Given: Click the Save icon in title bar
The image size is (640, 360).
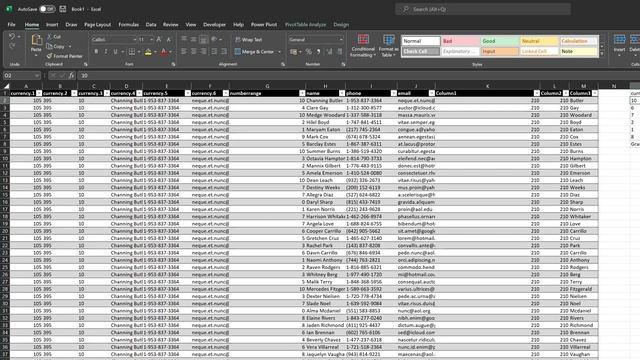Looking at the screenshot, I should point(62,9).
